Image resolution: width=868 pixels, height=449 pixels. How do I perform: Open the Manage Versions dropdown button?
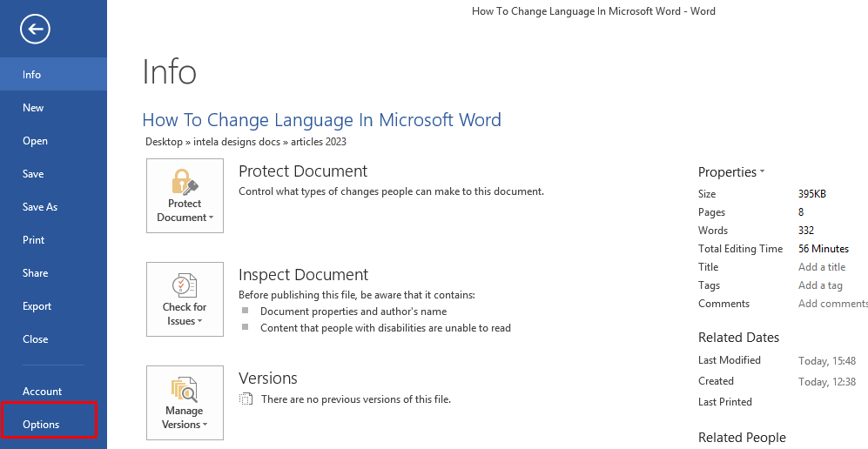185,403
